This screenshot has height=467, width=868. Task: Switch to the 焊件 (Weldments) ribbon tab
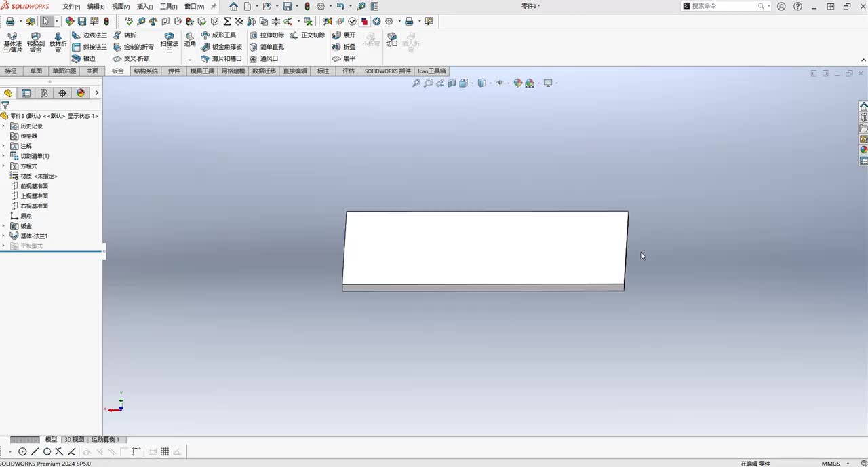[174, 71]
